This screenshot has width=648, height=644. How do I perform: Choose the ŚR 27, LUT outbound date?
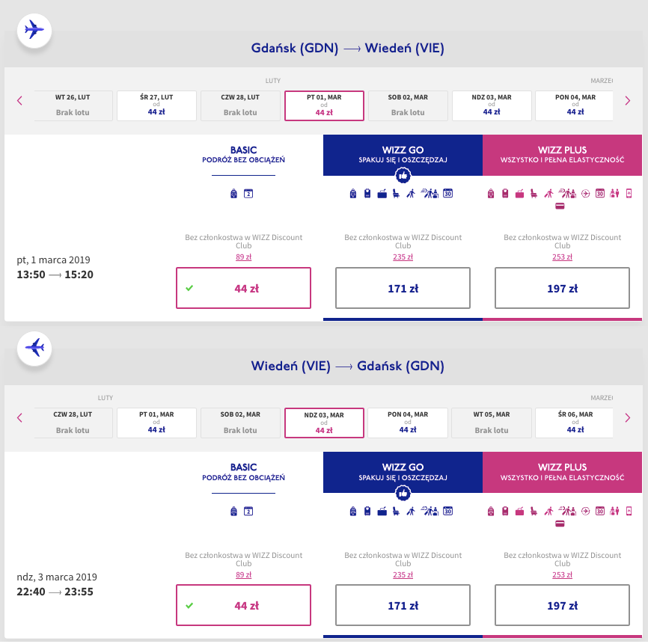156,105
